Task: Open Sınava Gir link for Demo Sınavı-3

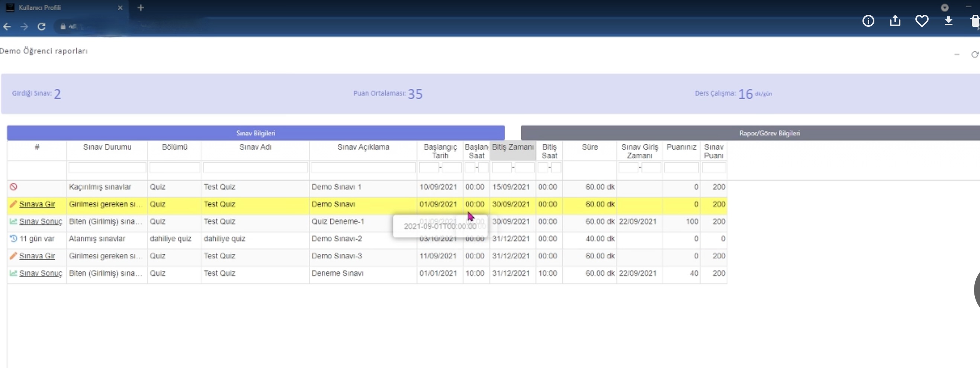Action: coord(37,256)
